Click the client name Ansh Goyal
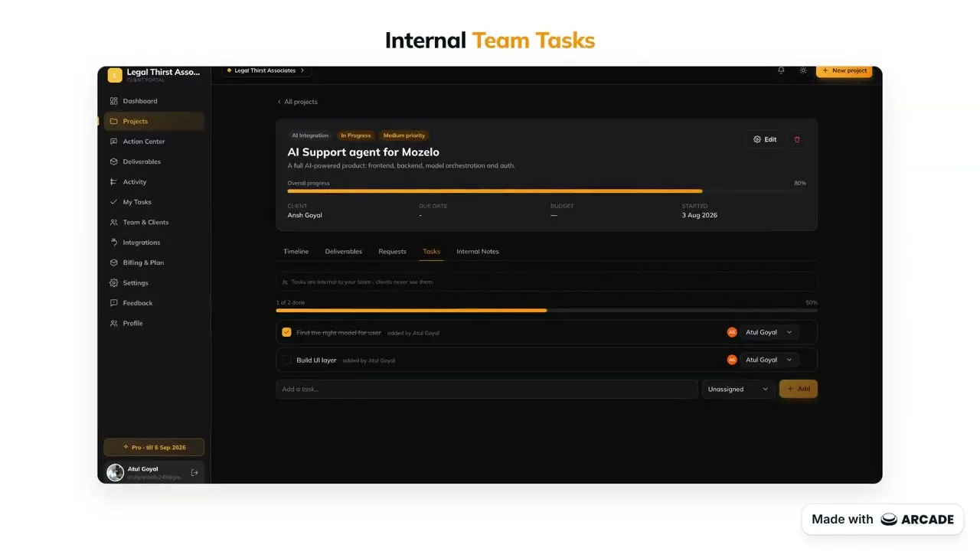Viewport: 980px width, 551px height. coord(305,216)
